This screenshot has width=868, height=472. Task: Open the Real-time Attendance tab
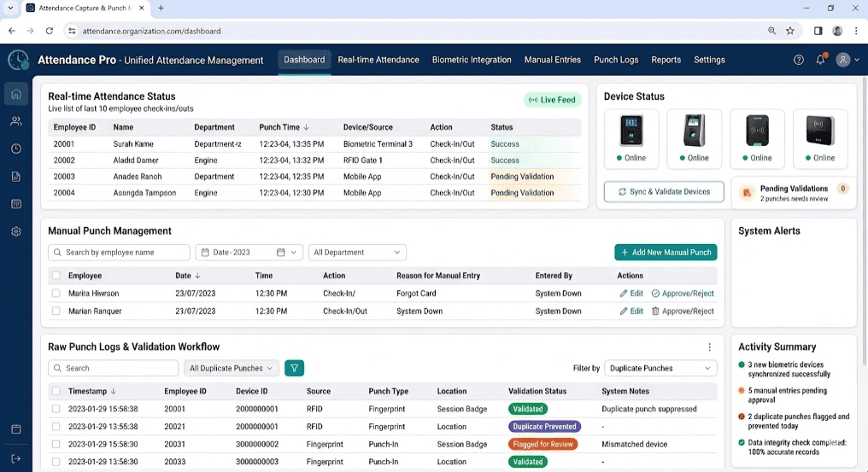[x=378, y=60]
